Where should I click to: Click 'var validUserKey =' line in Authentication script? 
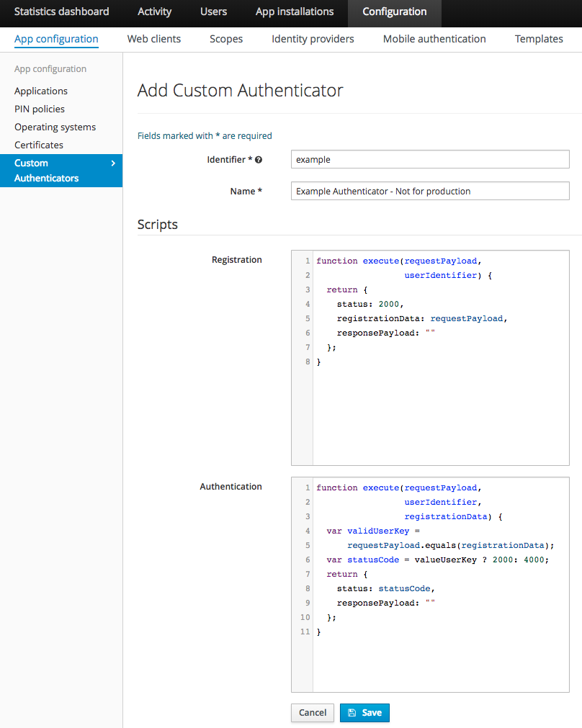coord(373,531)
